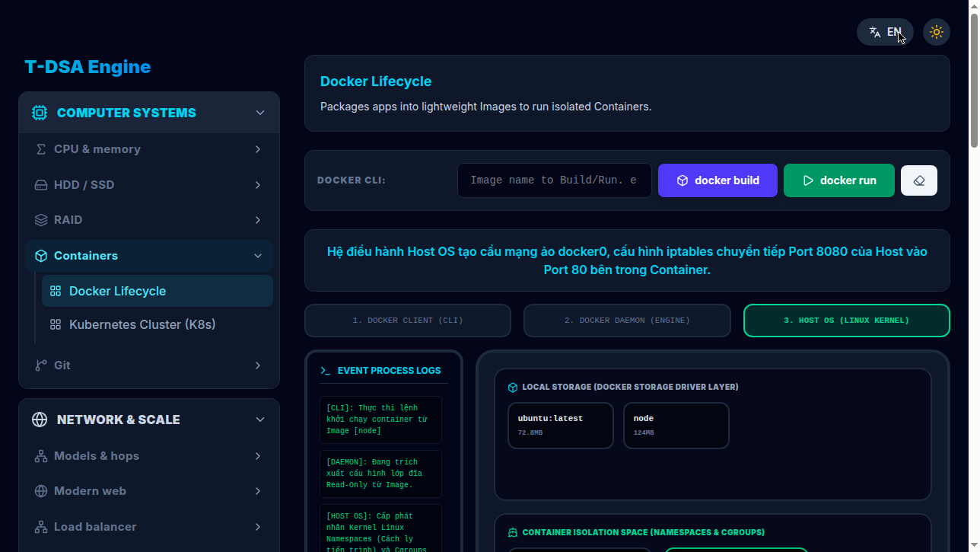The height and width of the screenshot is (552, 980).
Task: Click the Network & Scale globe icon
Action: point(40,420)
